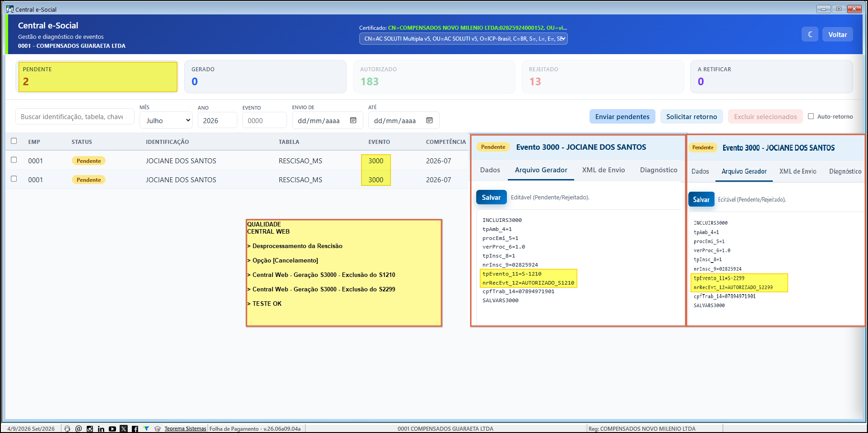Select Arquivo Gerador tab in S-2299 event panel
Viewport: 868px width, 433px height.
click(744, 171)
